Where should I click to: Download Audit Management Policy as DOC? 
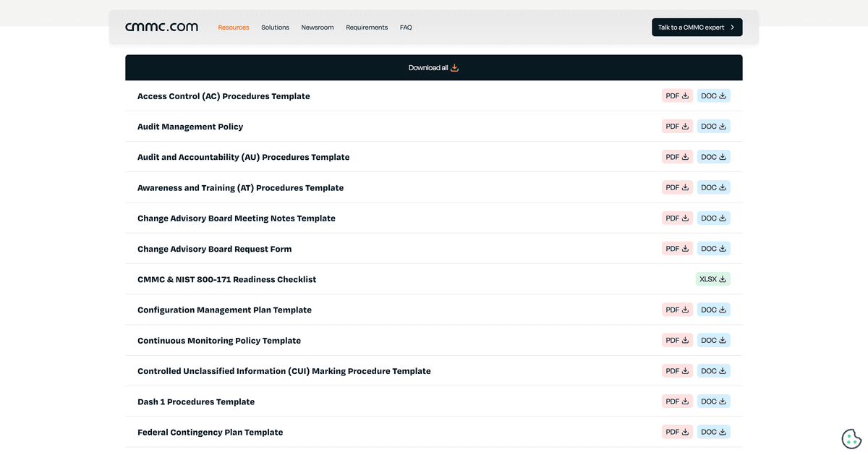pyautogui.click(x=713, y=126)
